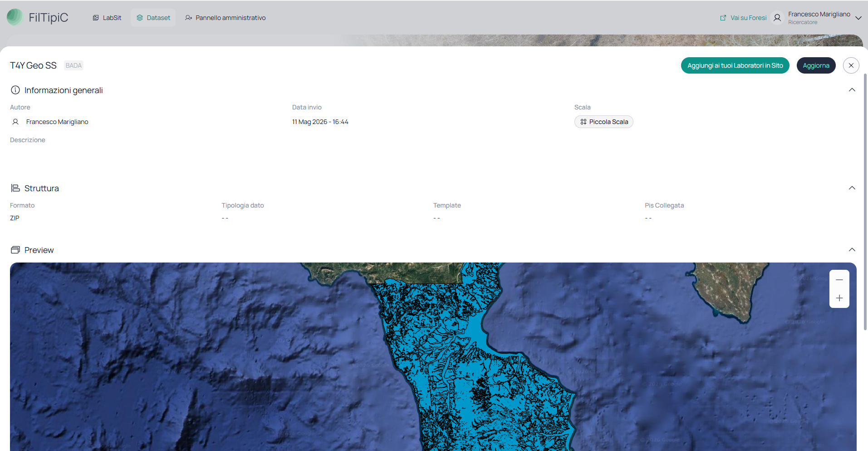Click the date 11 Mag 2026 - 16:44

click(x=320, y=122)
